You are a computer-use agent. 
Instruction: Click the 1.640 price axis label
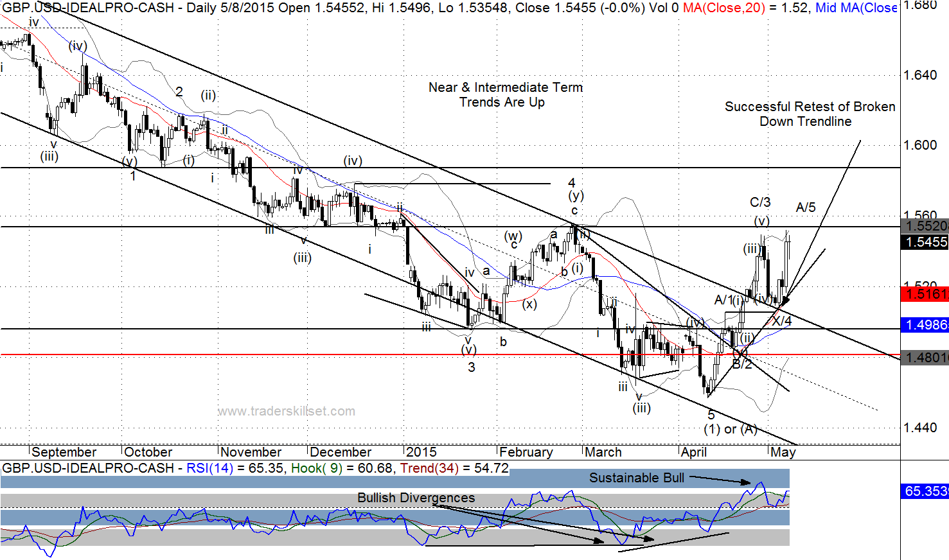click(920, 75)
